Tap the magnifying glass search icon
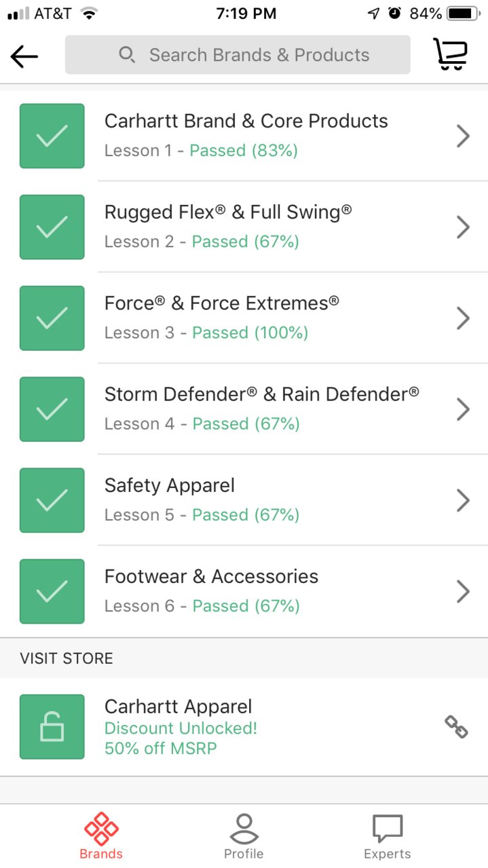The height and width of the screenshot is (868, 488). [127, 54]
